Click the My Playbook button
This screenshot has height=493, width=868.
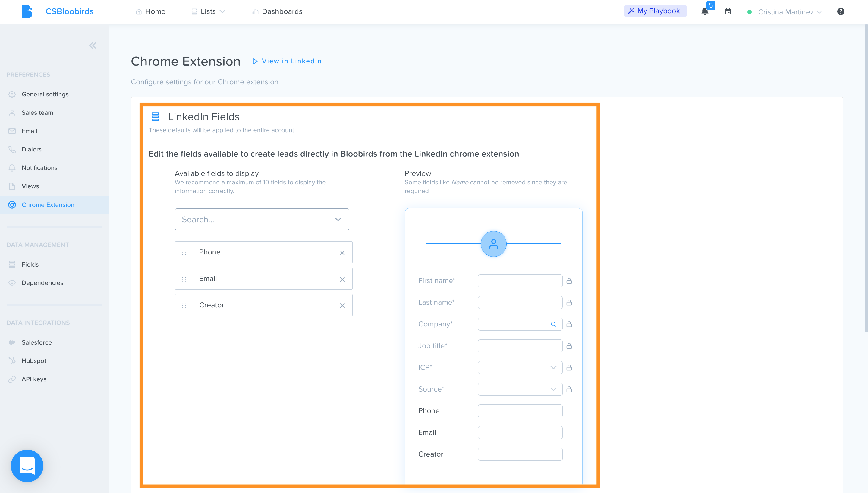[x=655, y=11]
